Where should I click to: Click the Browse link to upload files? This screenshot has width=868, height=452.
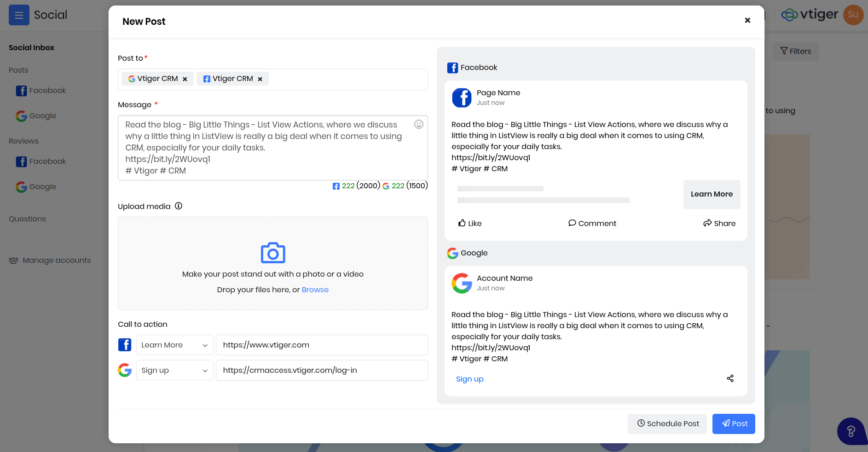(315, 290)
